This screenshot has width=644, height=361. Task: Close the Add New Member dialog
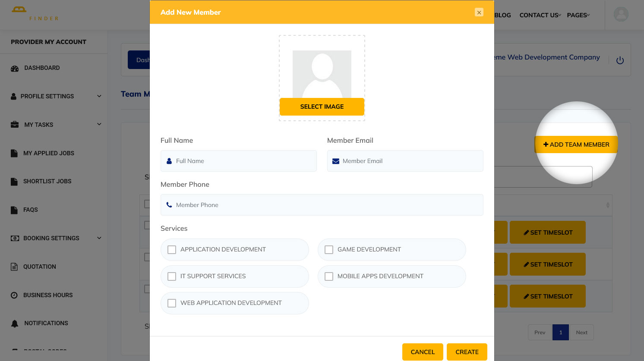click(x=479, y=13)
